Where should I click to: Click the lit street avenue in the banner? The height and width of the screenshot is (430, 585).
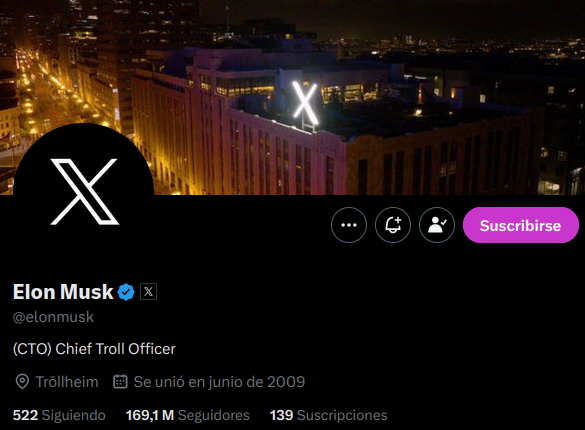41,93
